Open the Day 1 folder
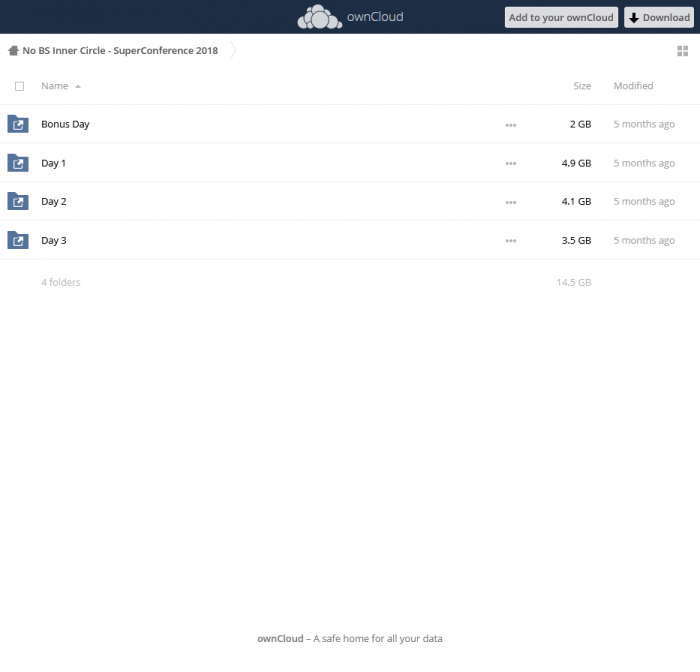 point(53,163)
